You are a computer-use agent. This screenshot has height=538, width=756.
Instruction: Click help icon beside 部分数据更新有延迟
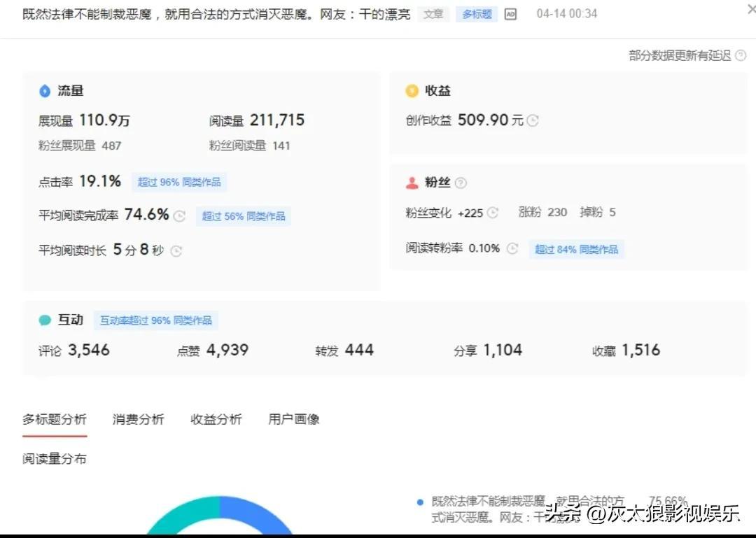[x=741, y=56]
